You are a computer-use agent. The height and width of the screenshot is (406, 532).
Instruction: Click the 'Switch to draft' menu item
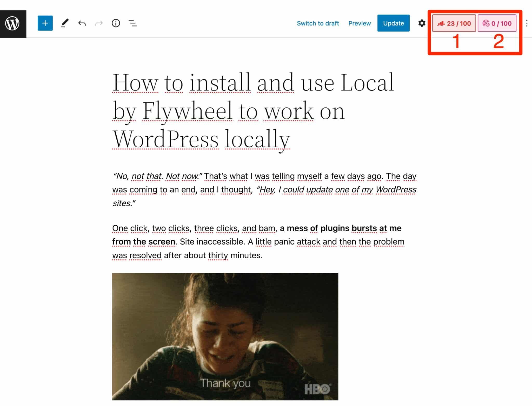pos(318,23)
